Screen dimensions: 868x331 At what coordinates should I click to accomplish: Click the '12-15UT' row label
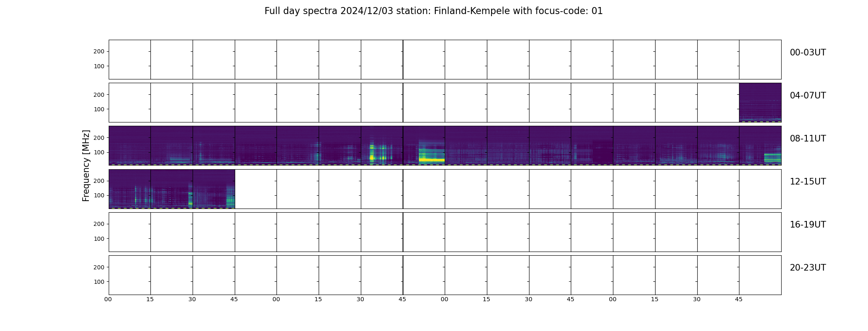click(808, 182)
